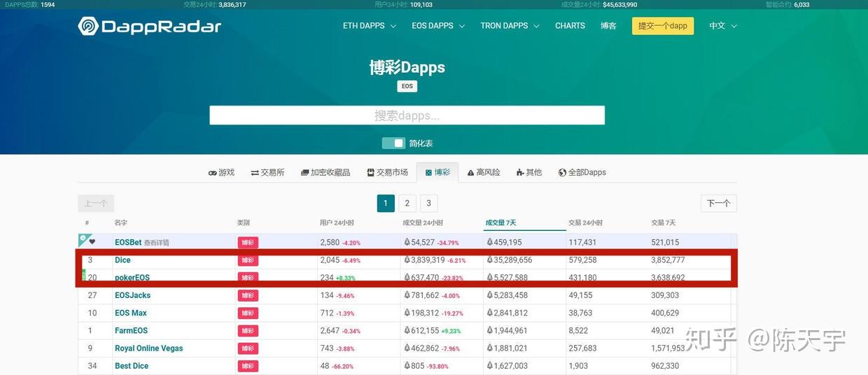The image size is (868, 375).
Task: Sort by 成交量 7天 column
Action: (500, 222)
